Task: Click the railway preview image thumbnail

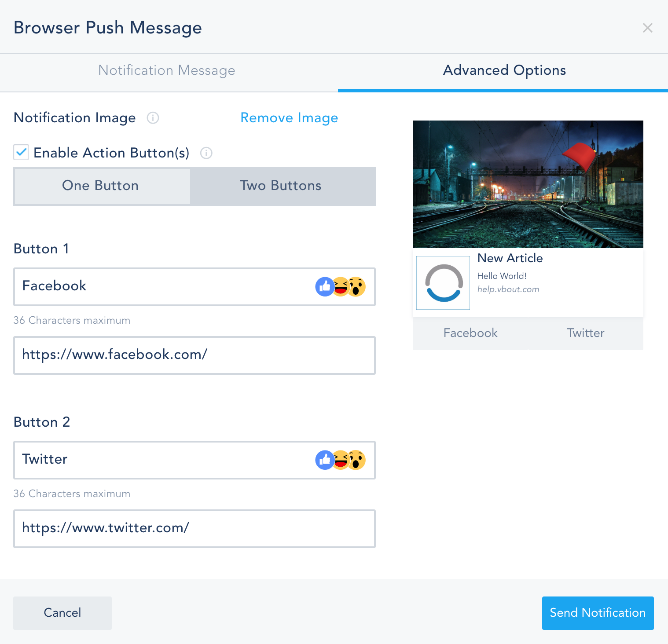Action: [528, 184]
